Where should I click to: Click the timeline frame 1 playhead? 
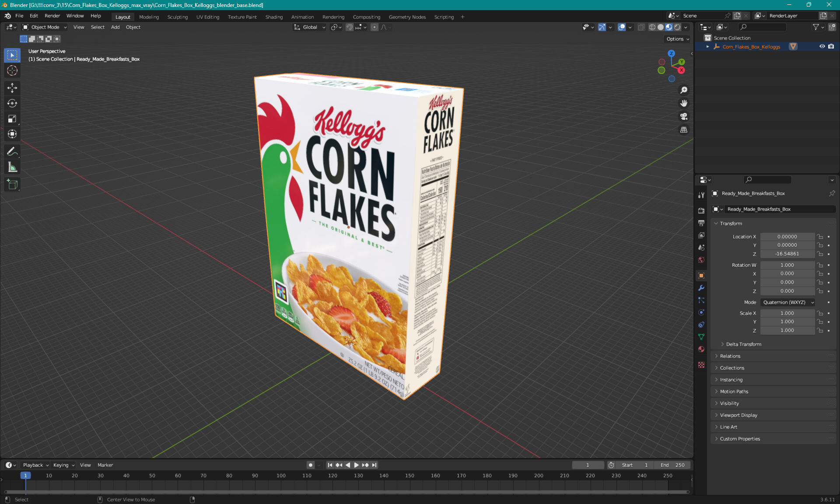(x=25, y=476)
